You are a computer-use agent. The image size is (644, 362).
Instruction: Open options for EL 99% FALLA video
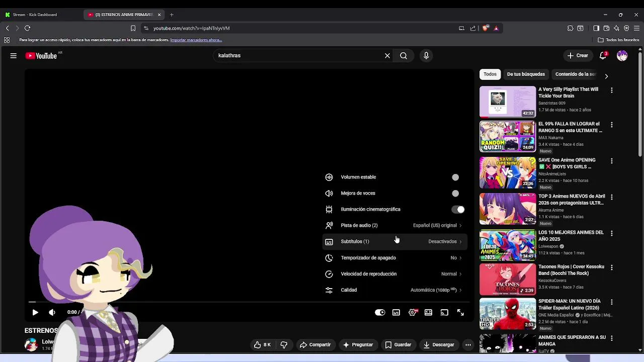click(x=612, y=125)
